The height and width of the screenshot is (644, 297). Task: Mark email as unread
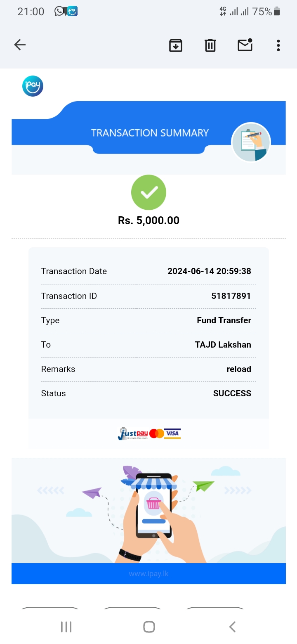click(x=245, y=45)
